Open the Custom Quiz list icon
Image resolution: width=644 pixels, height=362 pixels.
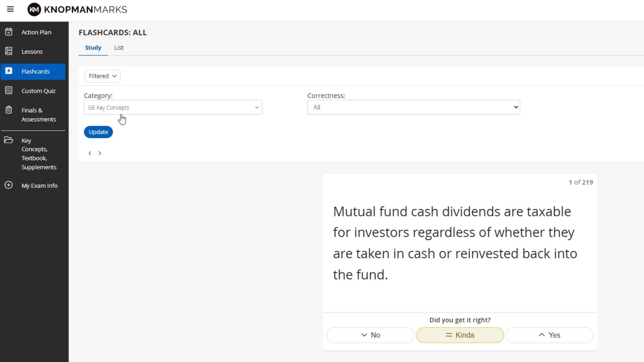point(9,90)
